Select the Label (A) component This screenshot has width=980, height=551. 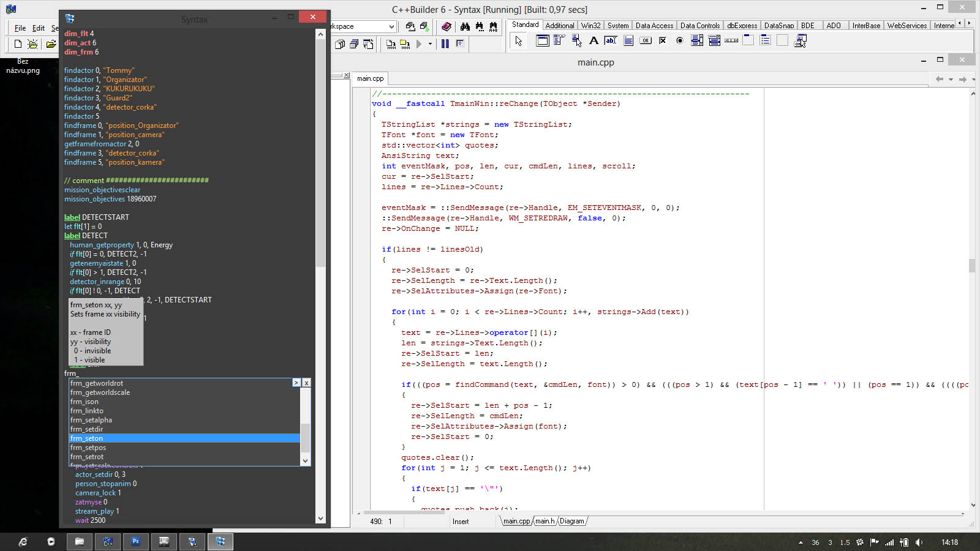pyautogui.click(x=594, y=40)
